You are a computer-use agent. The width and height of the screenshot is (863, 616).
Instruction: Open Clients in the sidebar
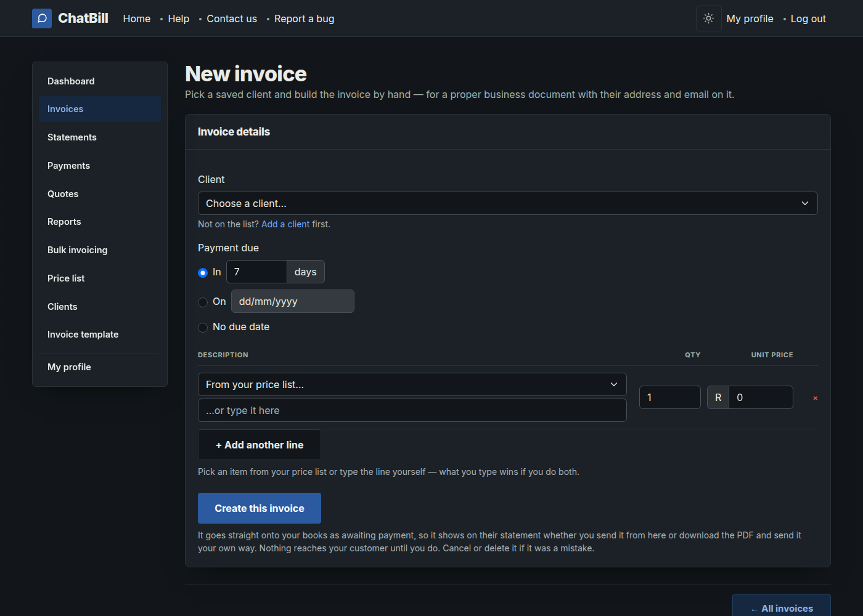click(x=100, y=307)
